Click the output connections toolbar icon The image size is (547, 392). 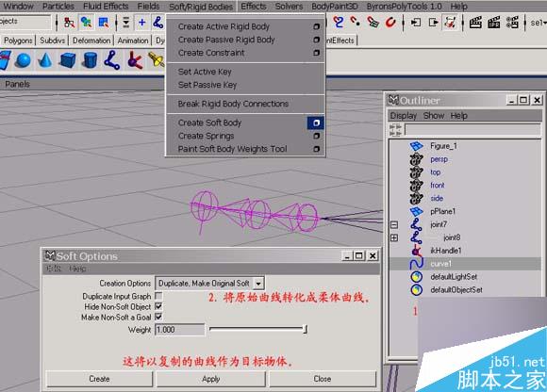pos(433,23)
